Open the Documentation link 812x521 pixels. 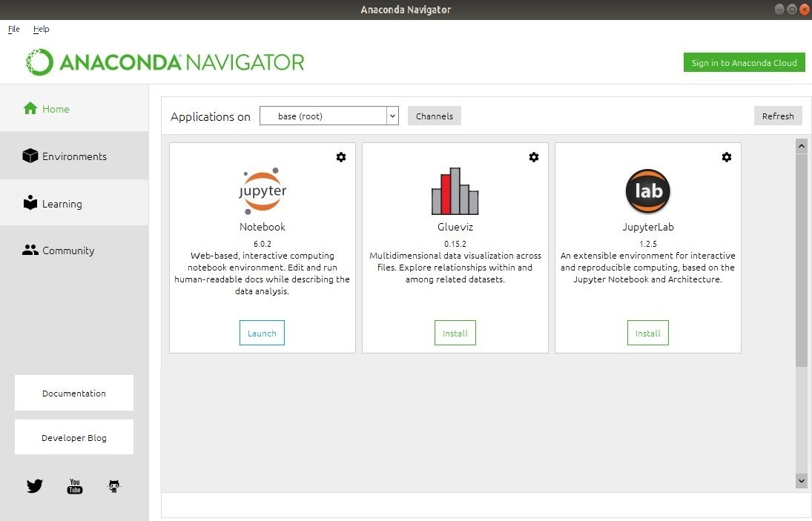[x=74, y=394]
